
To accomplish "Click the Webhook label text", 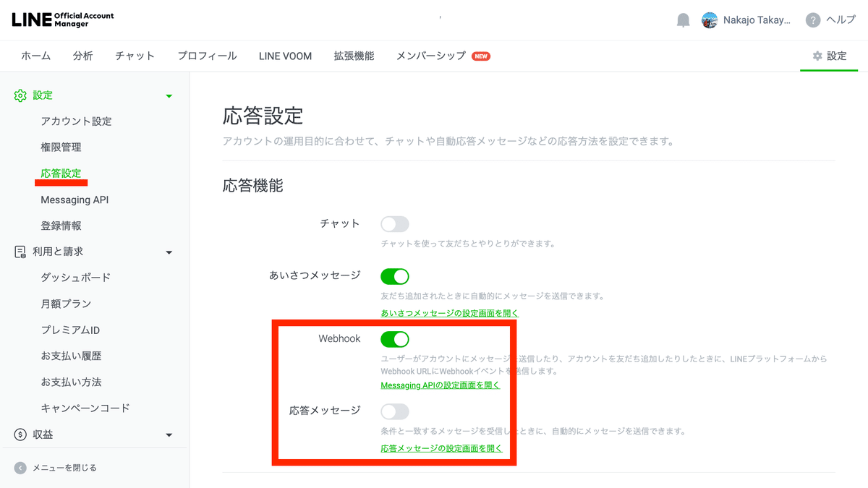I will [x=339, y=338].
